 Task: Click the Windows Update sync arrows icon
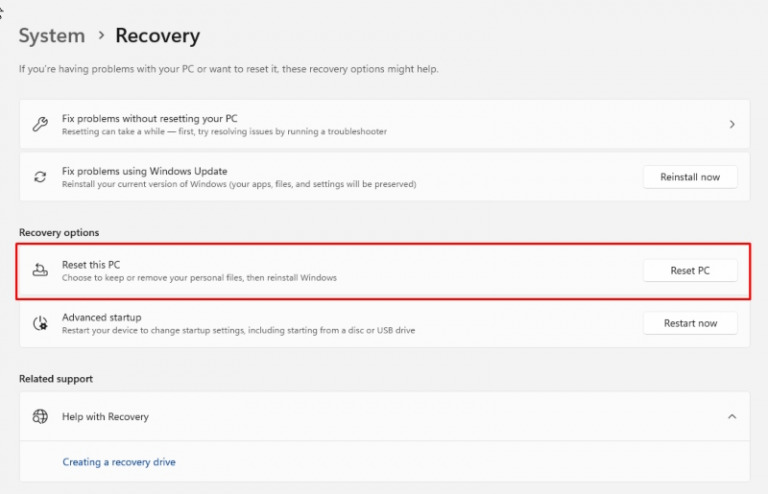pos(40,177)
